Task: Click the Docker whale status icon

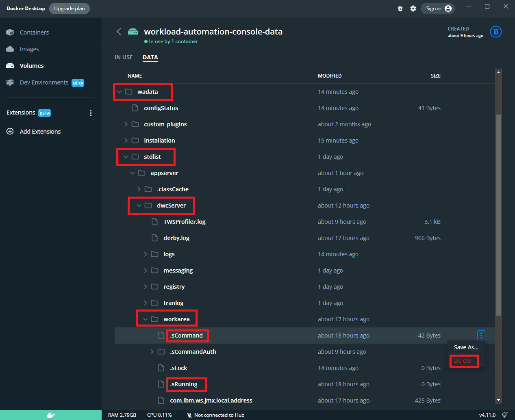Action: [x=50, y=415]
